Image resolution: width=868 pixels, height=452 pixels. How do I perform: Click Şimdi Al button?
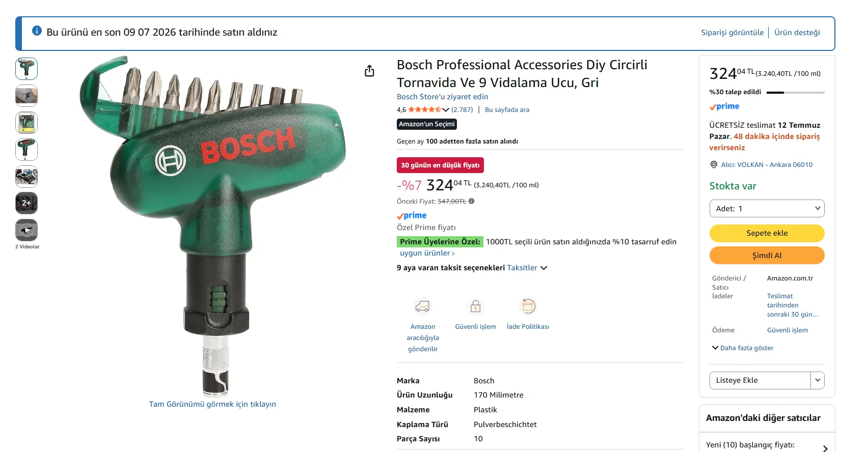pos(767,256)
